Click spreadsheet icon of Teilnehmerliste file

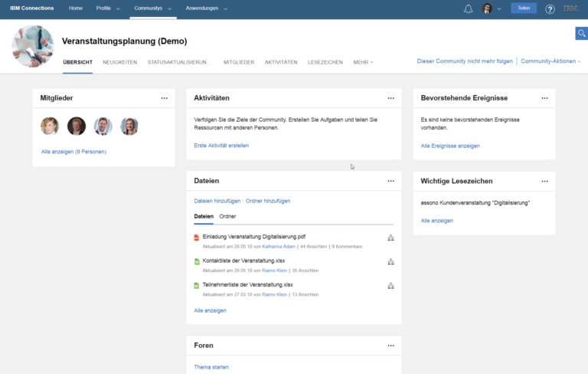(197, 285)
